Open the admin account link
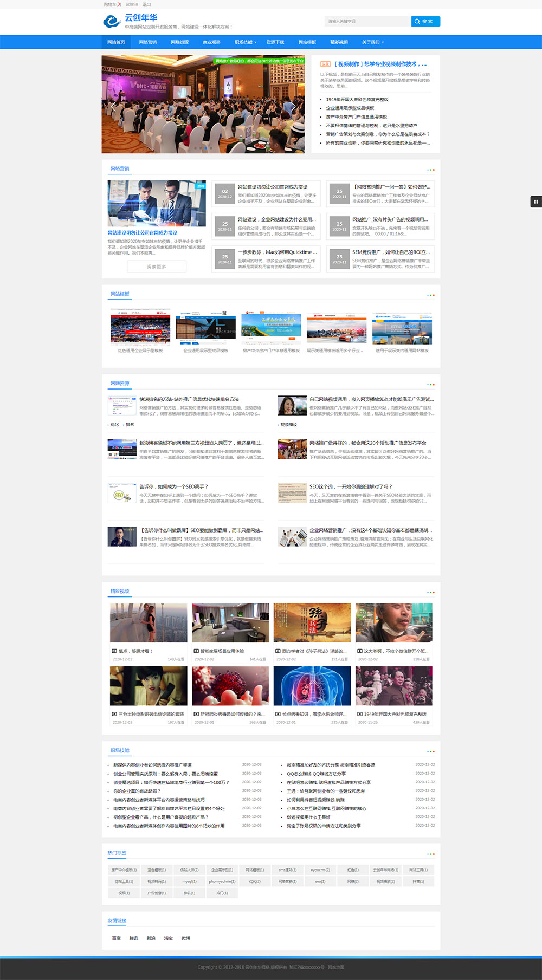Screen dimensions: 542x980 (132, 4)
